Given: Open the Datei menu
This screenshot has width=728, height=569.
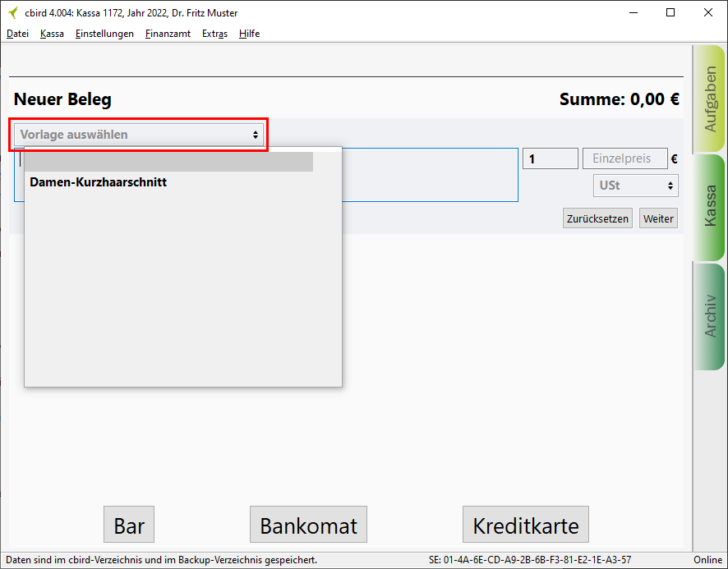Looking at the screenshot, I should click(17, 34).
